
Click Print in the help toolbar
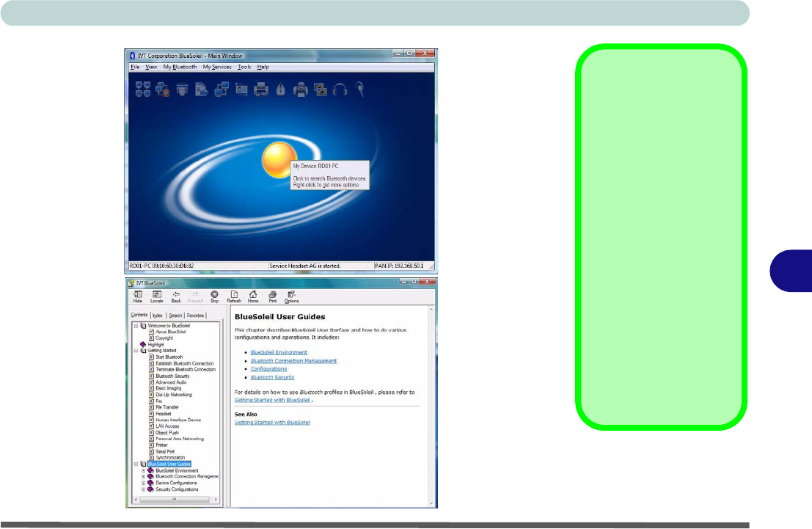272,297
